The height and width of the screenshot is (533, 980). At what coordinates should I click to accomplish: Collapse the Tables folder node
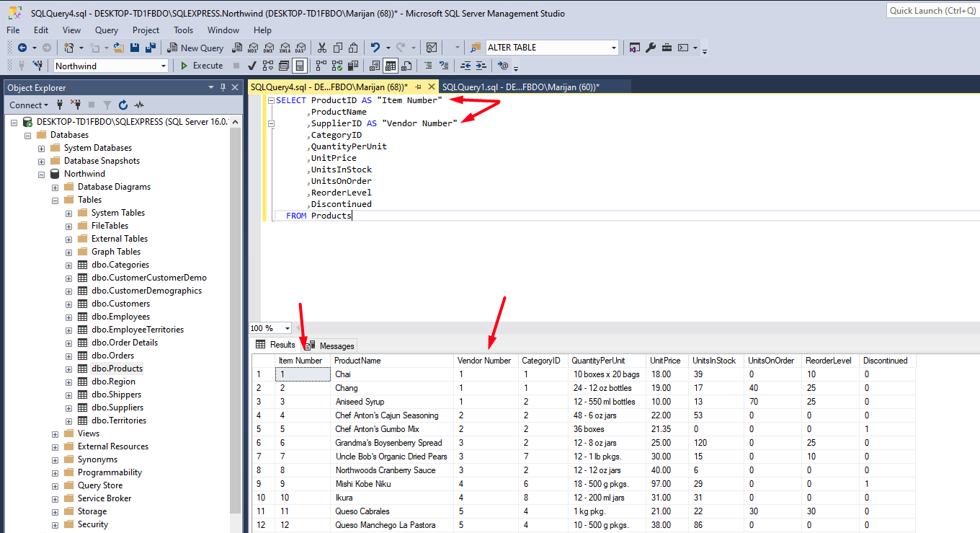point(55,200)
